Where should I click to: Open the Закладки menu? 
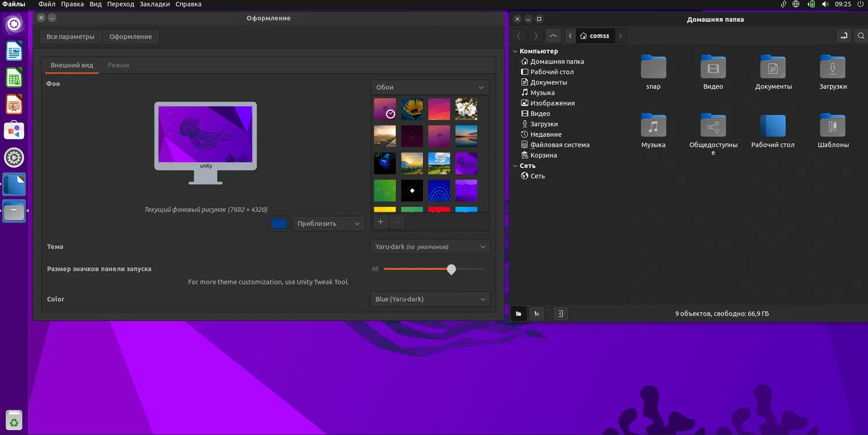click(155, 4)
